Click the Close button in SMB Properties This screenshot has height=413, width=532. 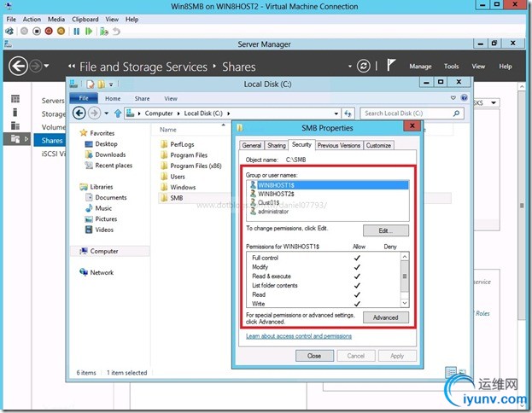click(314, 356)
